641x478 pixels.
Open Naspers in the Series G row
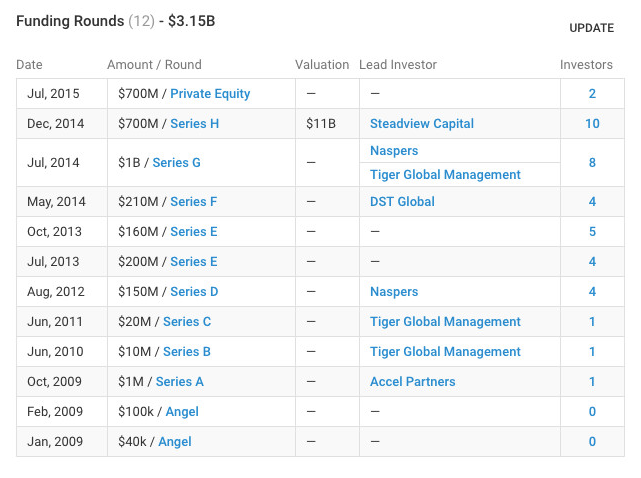(x=394, y=151)
